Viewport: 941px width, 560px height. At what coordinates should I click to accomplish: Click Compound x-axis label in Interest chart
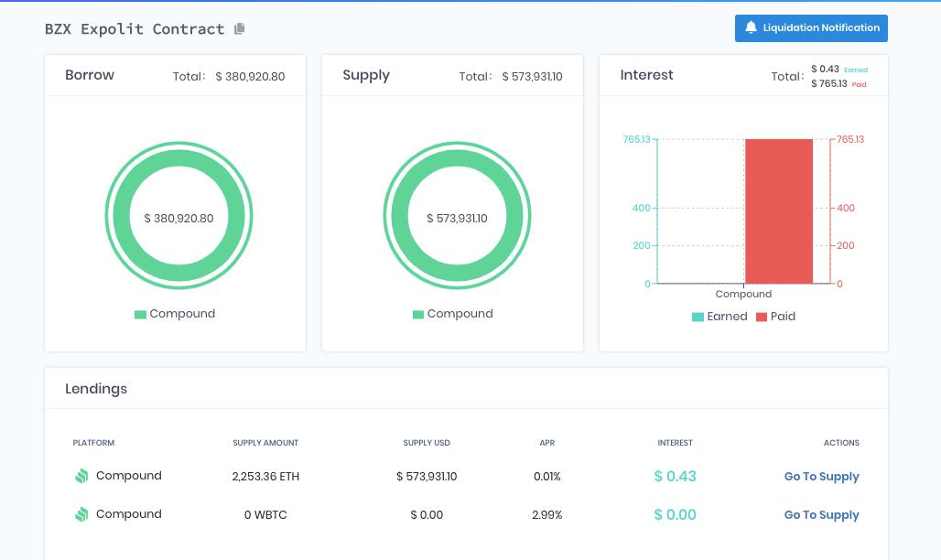coord(743,294)
